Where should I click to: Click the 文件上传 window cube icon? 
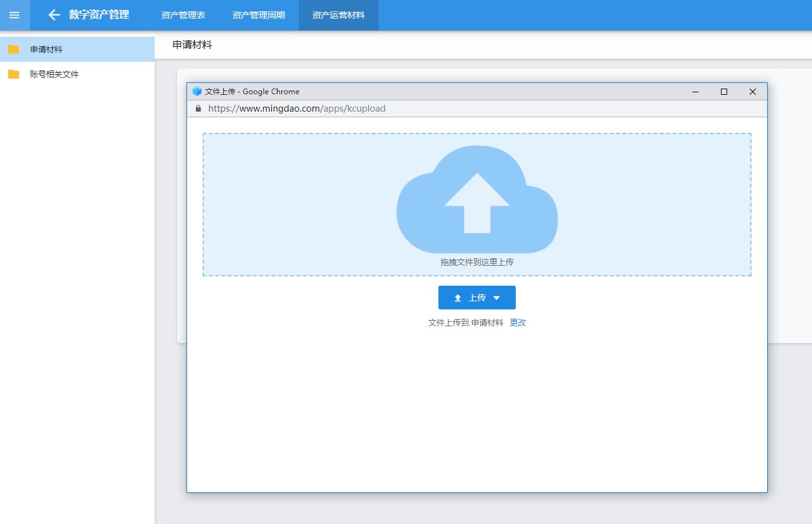tap(197, 91)
